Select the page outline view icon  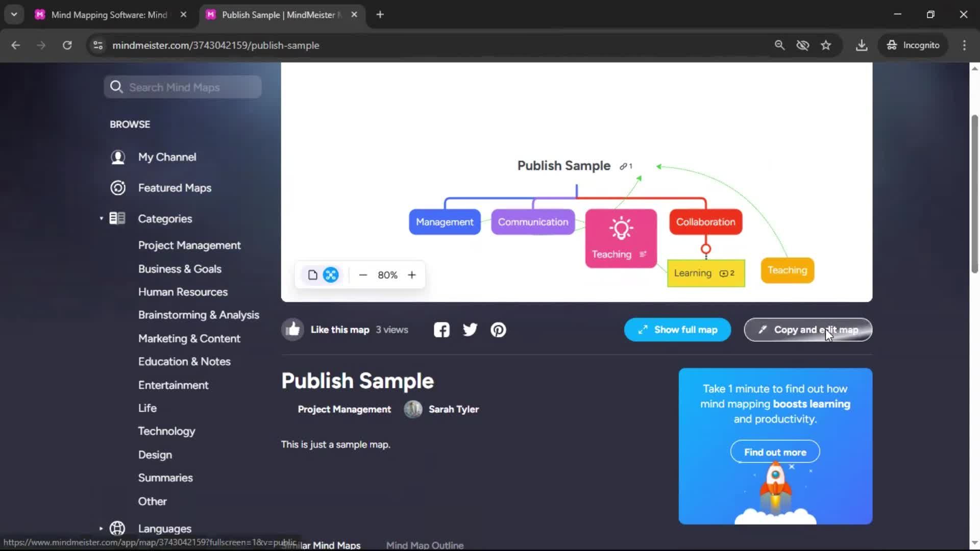pyautogui.click(x=312, y=275)
